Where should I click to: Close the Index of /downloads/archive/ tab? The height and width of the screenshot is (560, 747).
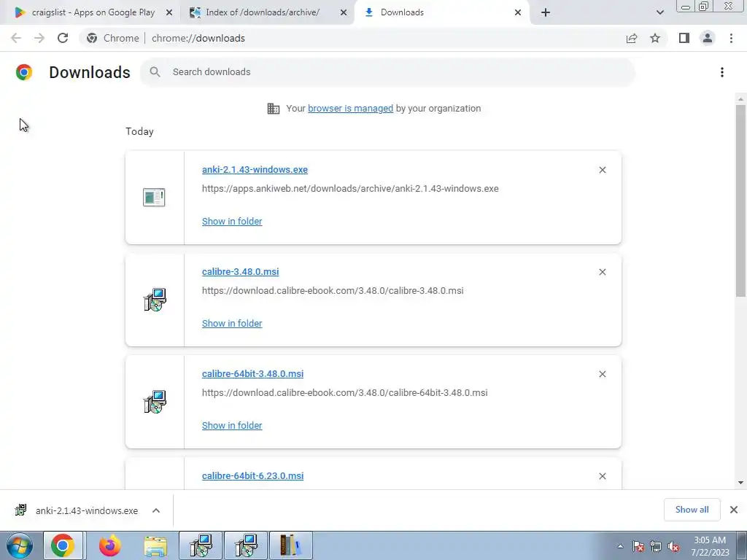coord(344,13)
